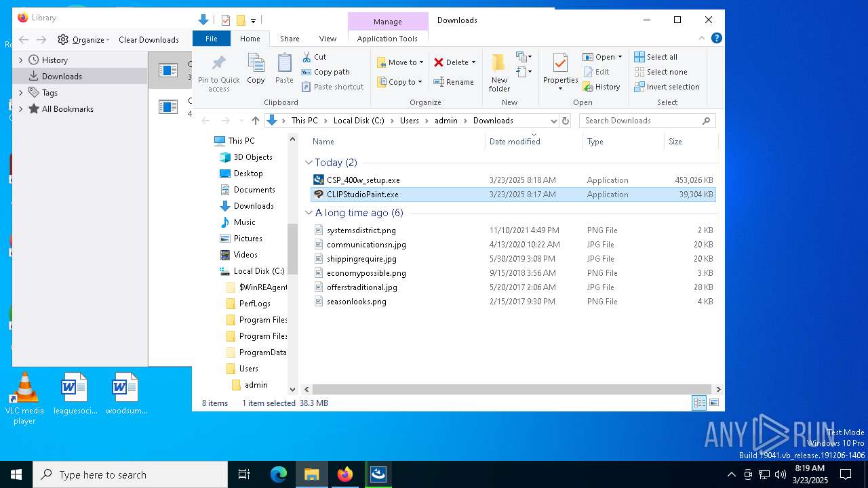868x488 pixels.
Task: Open Microsoft Edge from taskbar
Action: click(x=279, y=474)
